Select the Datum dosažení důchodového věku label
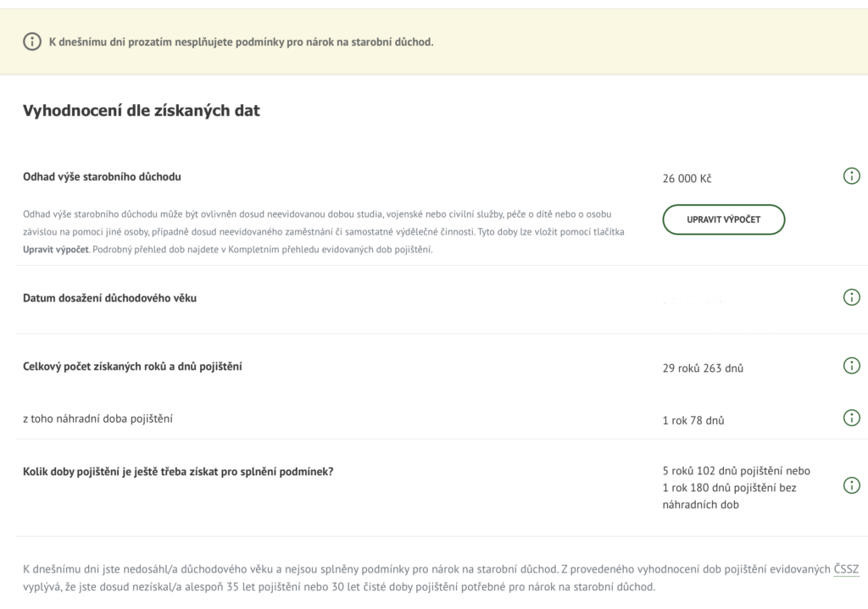This screenshot has width=868, height=609. pyautogui.click(x=109, y=298)
